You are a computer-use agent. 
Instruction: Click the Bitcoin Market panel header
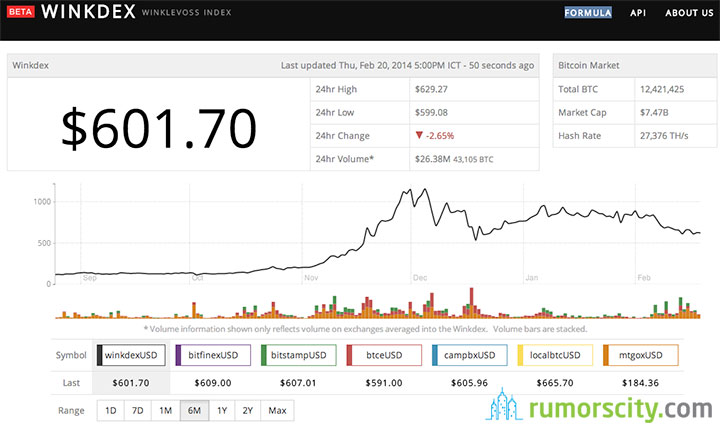635,65
